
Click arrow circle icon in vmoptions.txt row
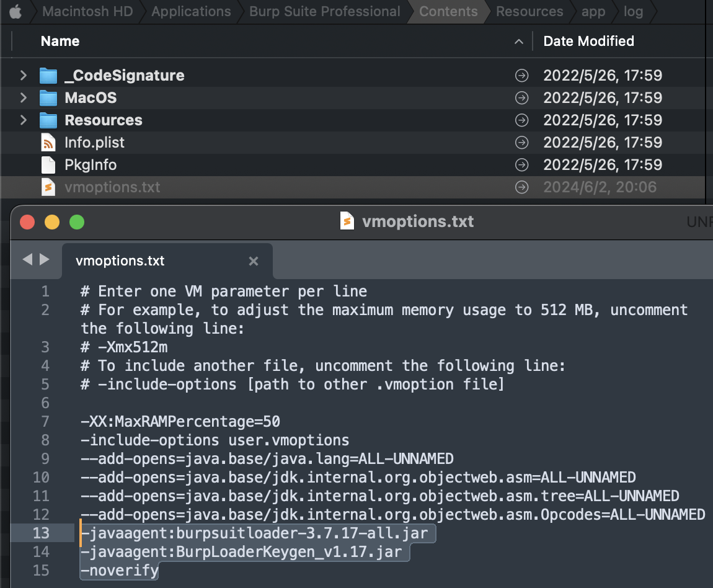521,187
